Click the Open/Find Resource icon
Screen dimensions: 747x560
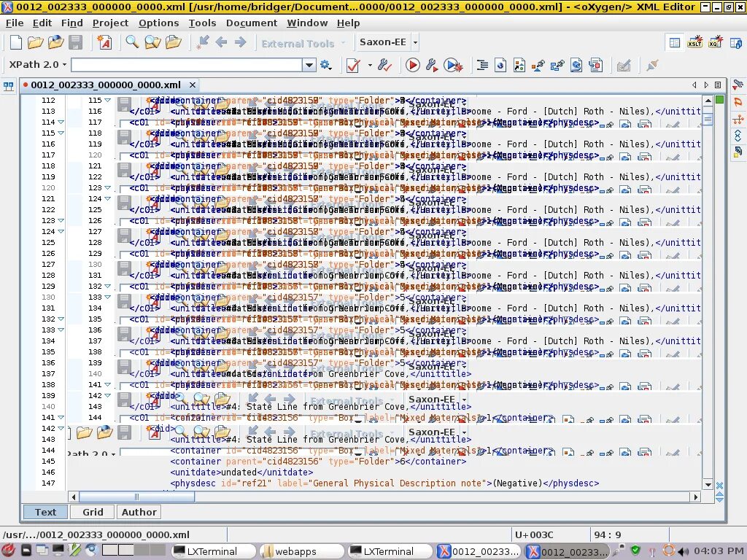[174, 42]
